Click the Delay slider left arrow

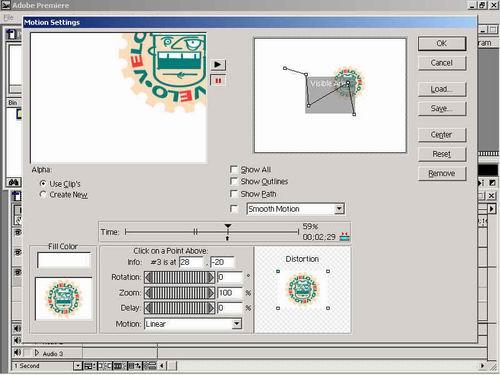coord(148,308)
